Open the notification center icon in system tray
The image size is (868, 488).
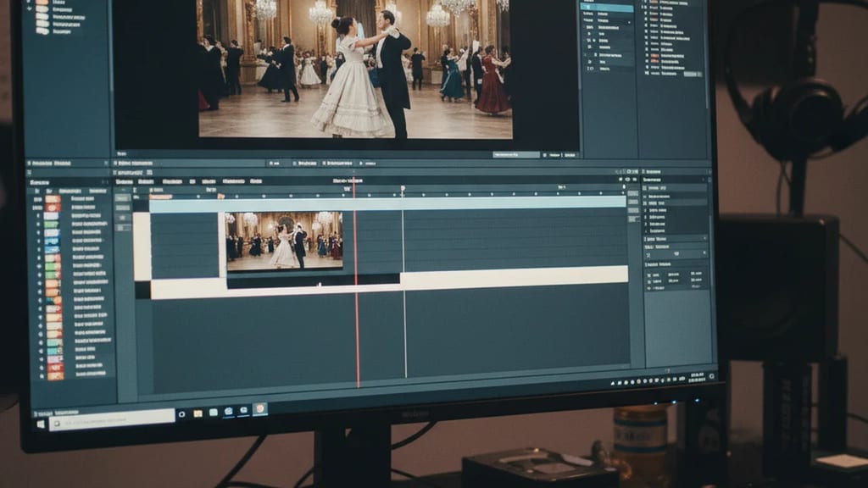click(711, 376)
